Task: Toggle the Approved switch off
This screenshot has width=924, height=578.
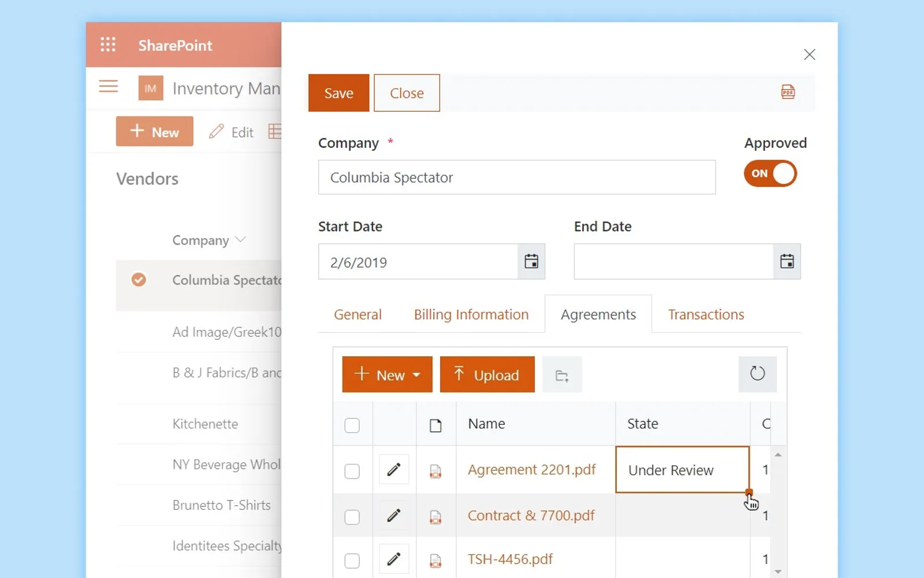Action: point(770,173)
